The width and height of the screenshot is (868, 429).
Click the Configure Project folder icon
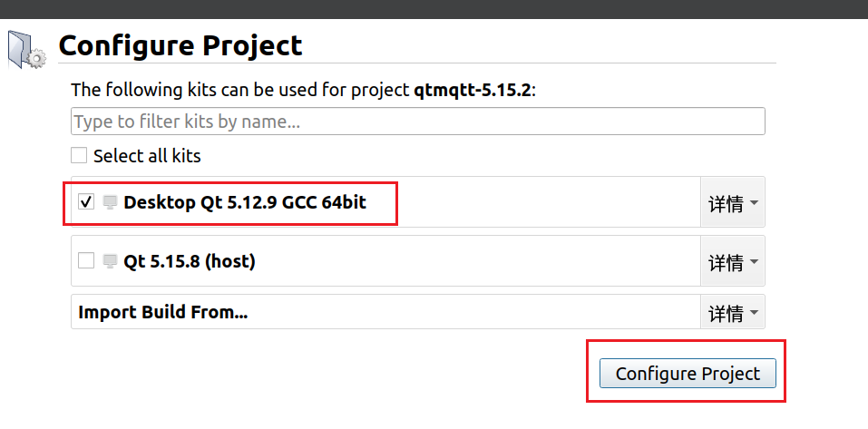[26, 51]
